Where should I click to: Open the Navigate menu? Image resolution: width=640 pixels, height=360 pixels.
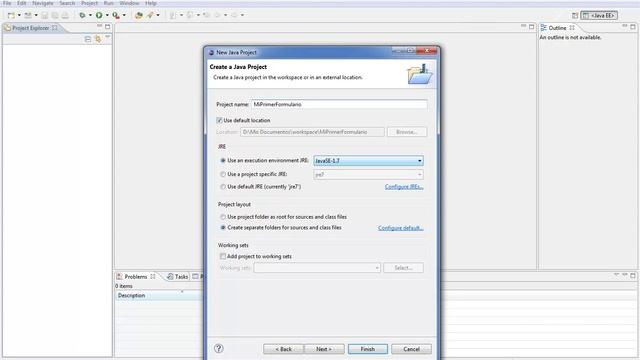(43, 3)
